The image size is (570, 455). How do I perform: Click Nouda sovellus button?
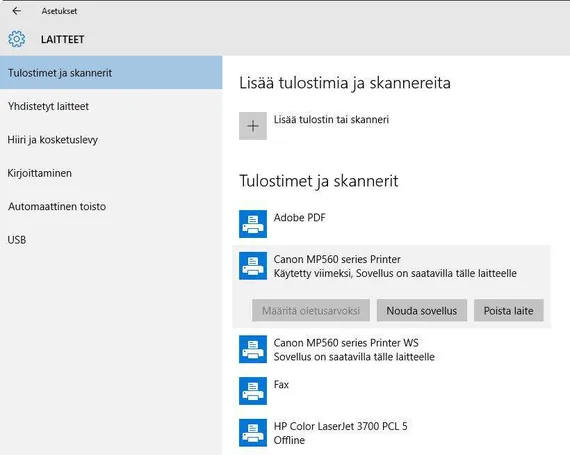[x=422, y=310]
